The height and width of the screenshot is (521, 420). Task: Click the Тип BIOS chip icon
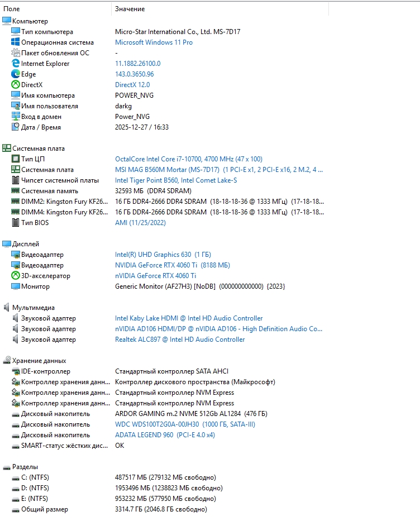click(15, 223)
